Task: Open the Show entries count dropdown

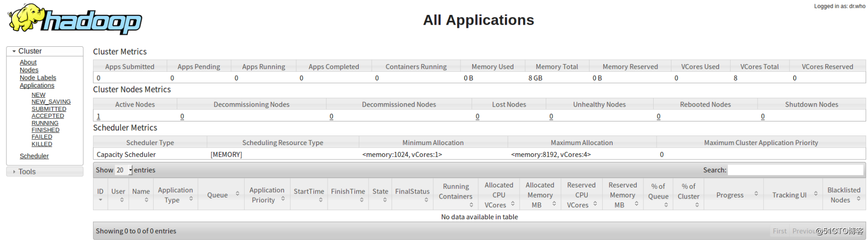Action: pos(124,170)
